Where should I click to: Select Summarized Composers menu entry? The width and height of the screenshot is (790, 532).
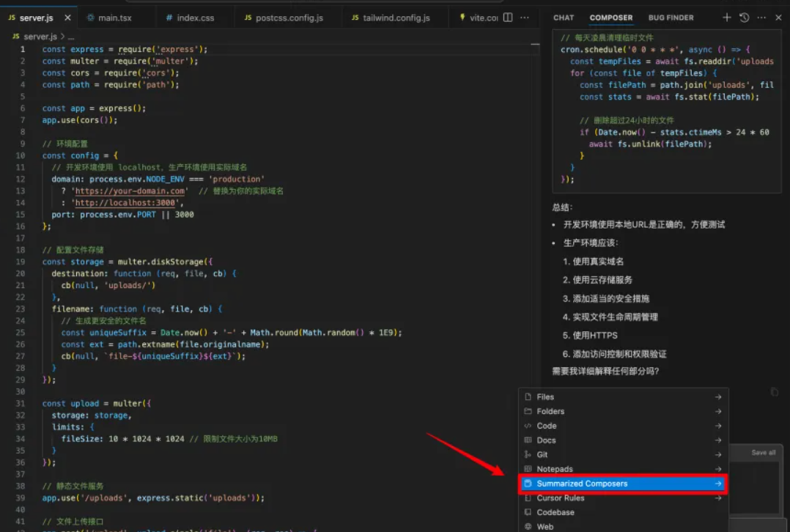tap(623, 484)
